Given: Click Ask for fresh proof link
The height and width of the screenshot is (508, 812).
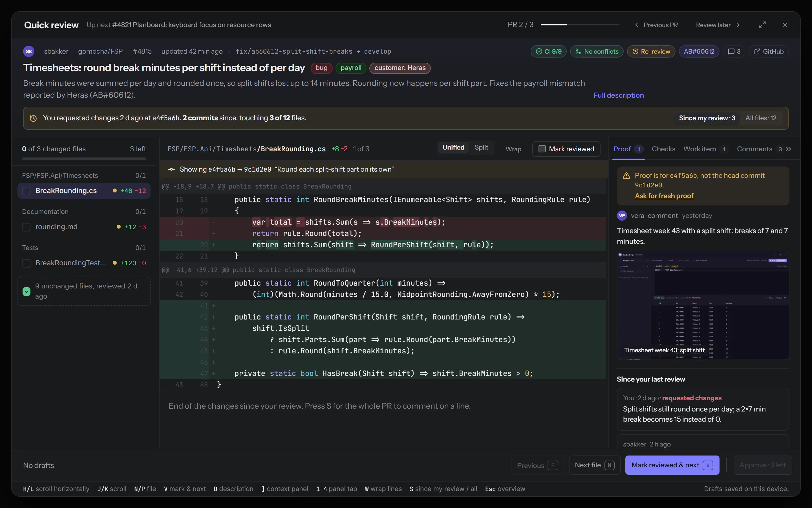Looking at the screenshot, I should point(664,196).
